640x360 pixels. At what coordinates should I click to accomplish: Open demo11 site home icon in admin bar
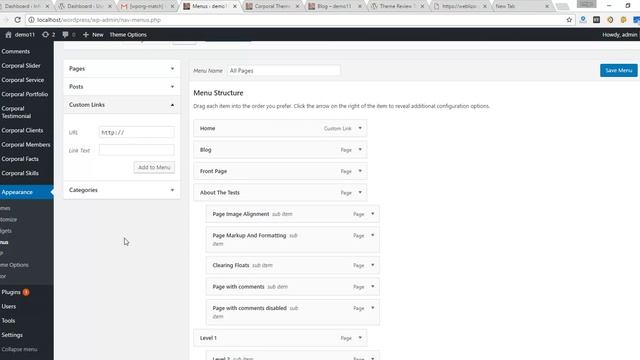coord(8,35)
